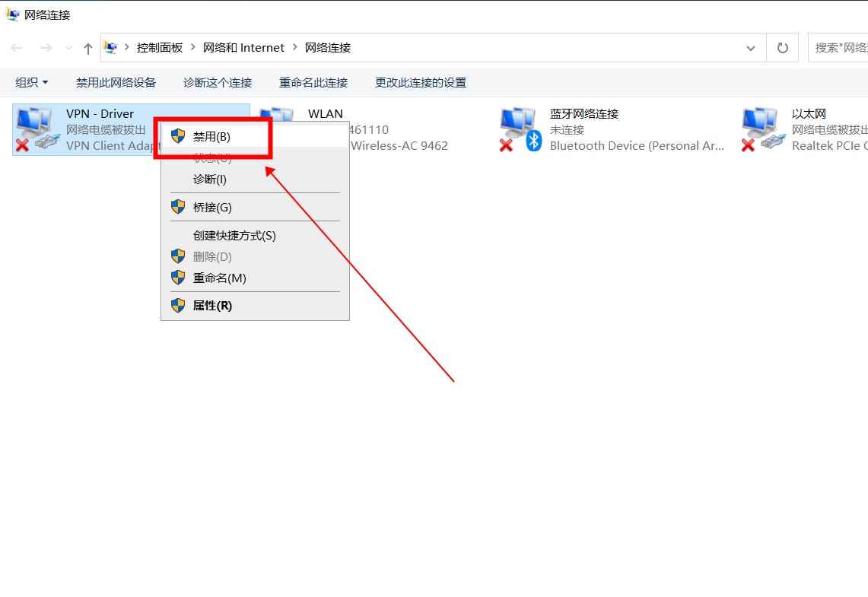Open the 组织 dropdown menu
Viewport: 868px width, 597px height.
[x=30, y=82]
